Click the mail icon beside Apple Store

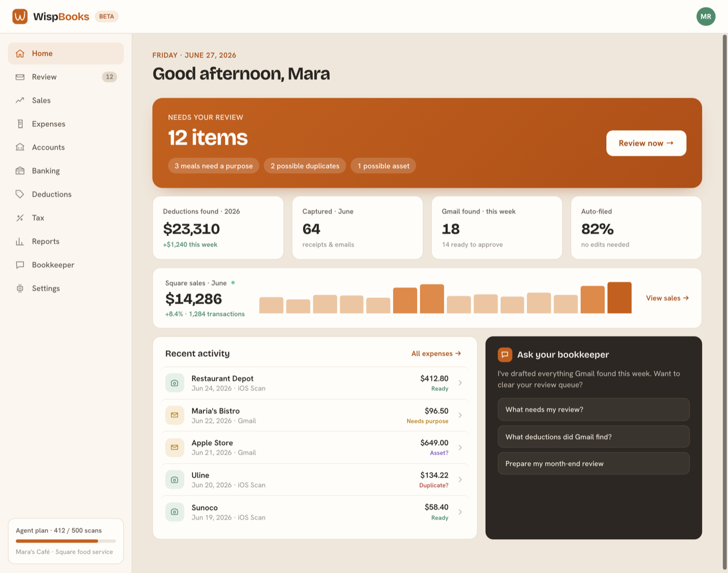pos(175,448)
